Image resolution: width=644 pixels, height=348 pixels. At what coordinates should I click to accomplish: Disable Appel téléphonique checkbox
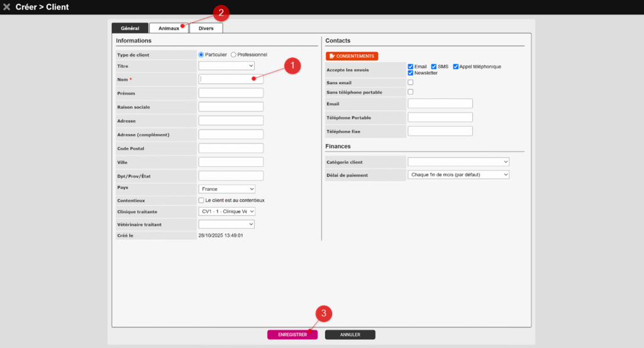pos(456,66)
